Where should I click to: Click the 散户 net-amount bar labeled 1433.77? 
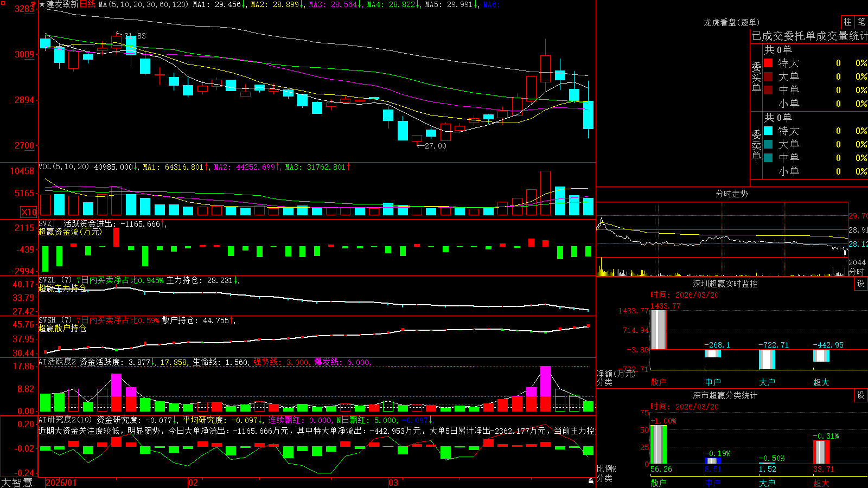pos(659,330)
